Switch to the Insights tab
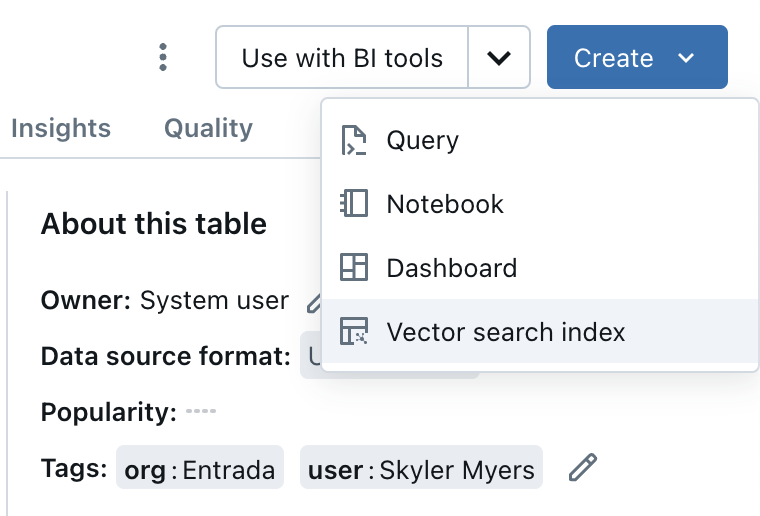This screenshot has height=516, width=760. pyautogui.click(x=61, y=128)
